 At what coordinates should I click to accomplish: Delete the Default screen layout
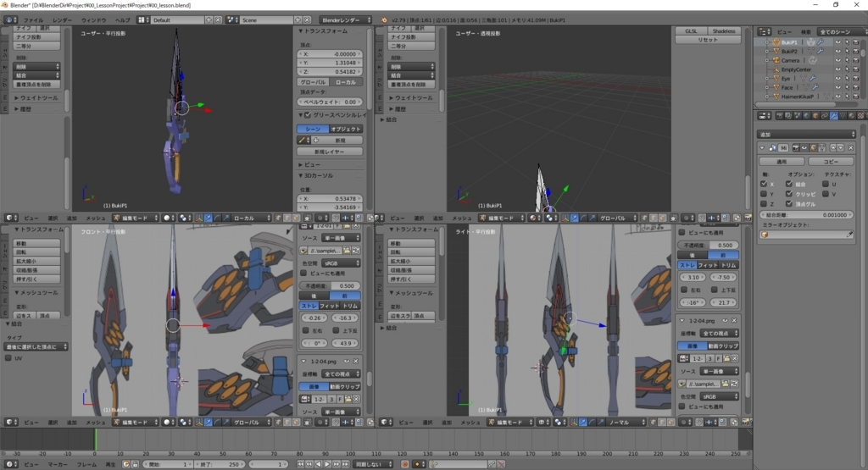click(x=218, y=20)
